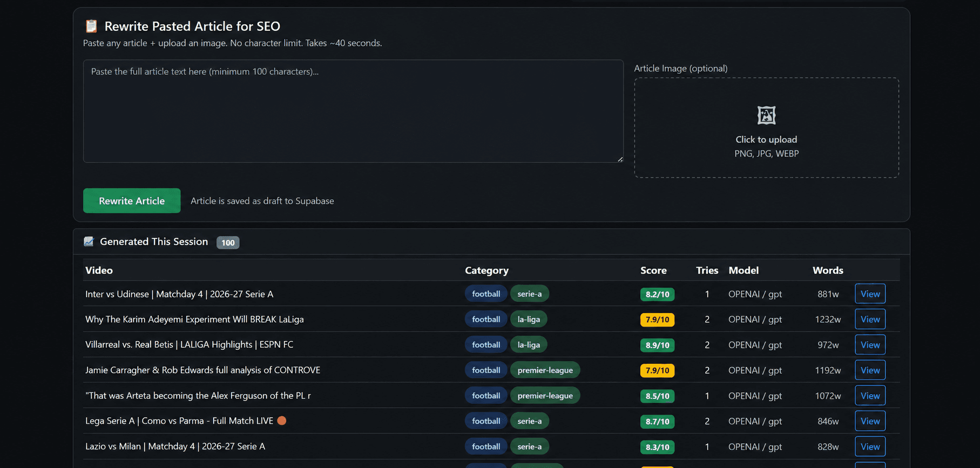Click the serie-a tag on Inter vs Udinese
The height and width of the screenshot is (468, 980).
(x=529, y=294)
